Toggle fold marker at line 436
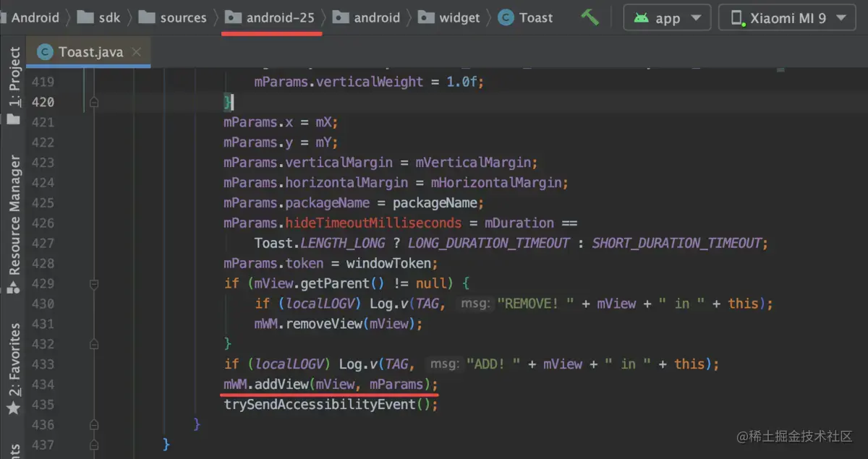The width and height of the screenshot is (868, 459). coord(93,425)
